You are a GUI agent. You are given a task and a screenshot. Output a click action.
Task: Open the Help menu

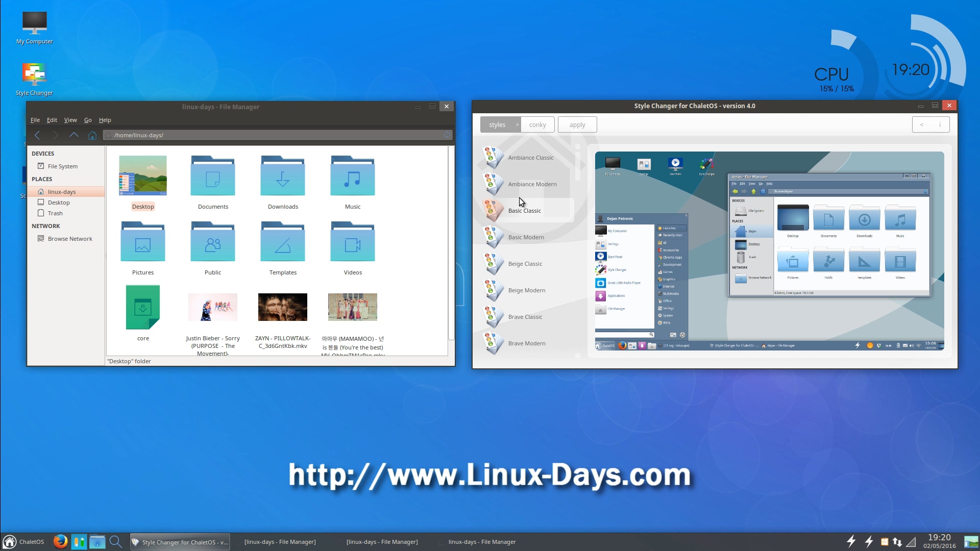pos(105,120)
